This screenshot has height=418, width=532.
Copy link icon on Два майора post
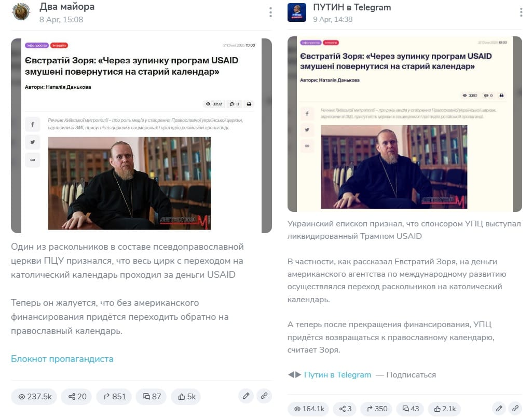tap(264, 396)
